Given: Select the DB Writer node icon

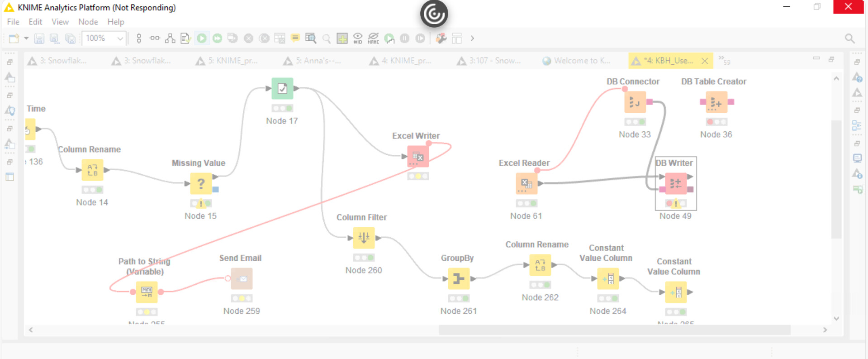Looking at the screenshot, I should (676, 184).
